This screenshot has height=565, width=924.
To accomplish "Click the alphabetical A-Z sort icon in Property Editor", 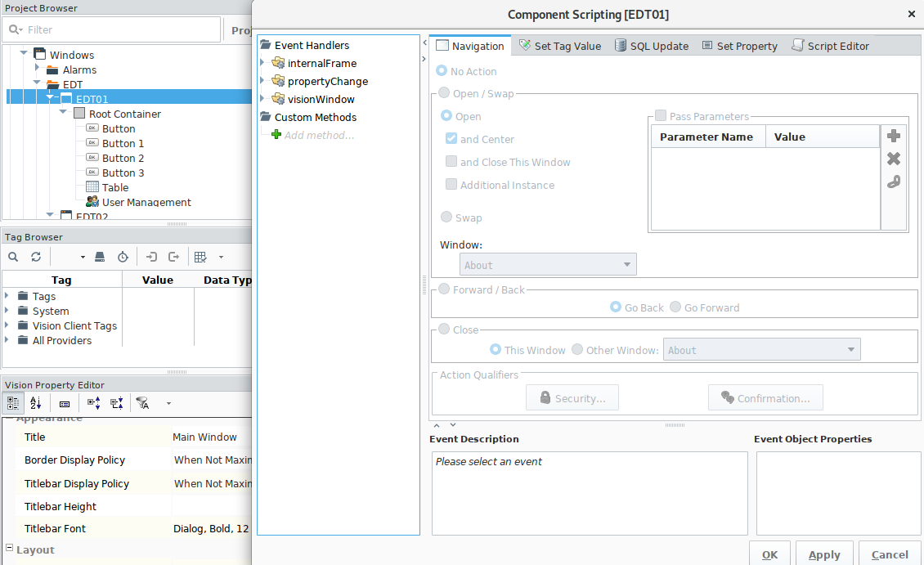I will point(35,403).
